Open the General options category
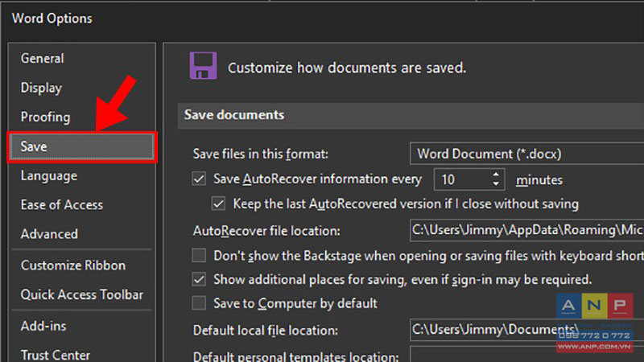This screenshot has width=644, height=362. [43, 58]
